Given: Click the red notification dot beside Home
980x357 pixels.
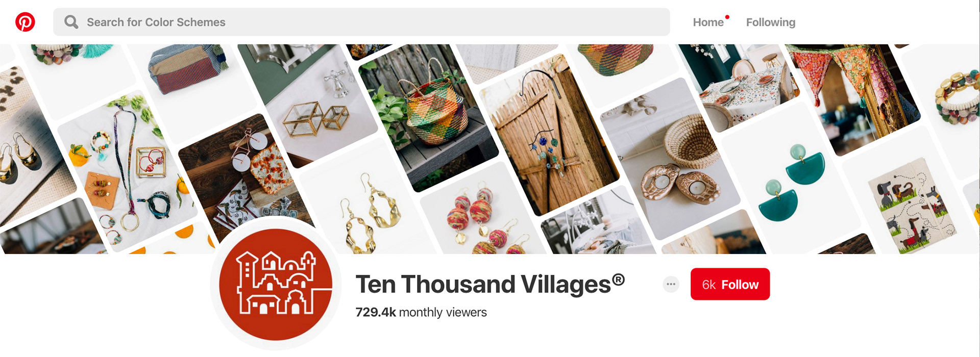Looking at the screenshot, I should [727, 17].
